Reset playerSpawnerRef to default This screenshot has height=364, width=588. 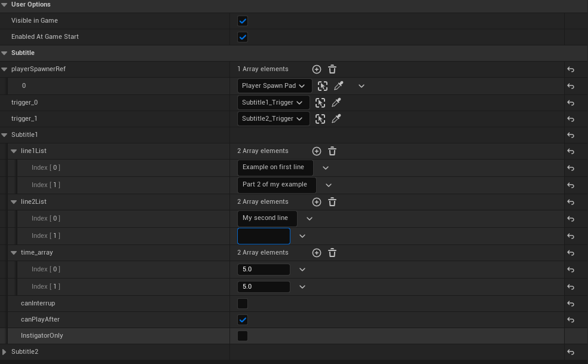coord(571,69)
